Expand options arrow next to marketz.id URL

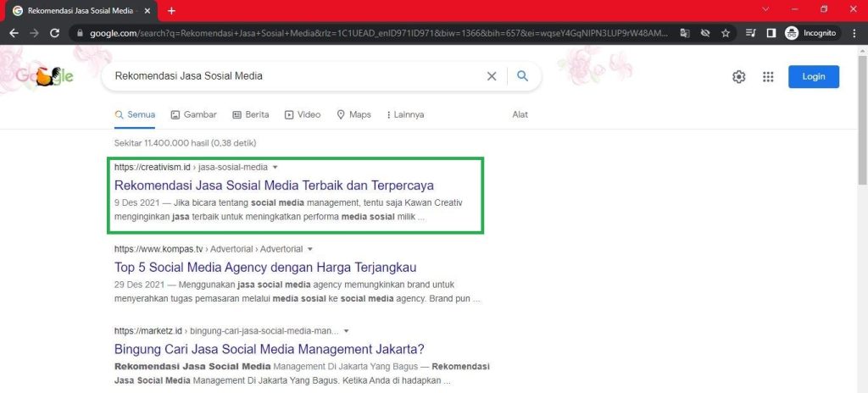tap(347, 331)
